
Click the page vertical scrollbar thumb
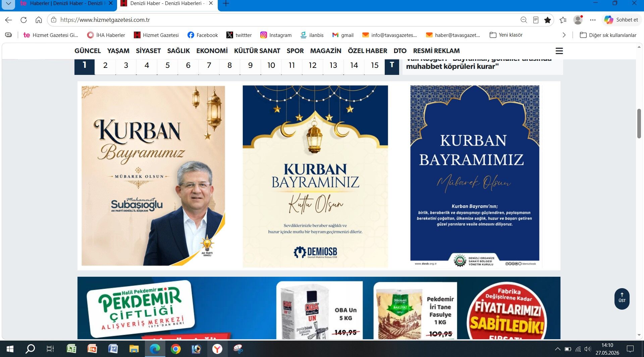pyautogui.click(x=639, y=124)
